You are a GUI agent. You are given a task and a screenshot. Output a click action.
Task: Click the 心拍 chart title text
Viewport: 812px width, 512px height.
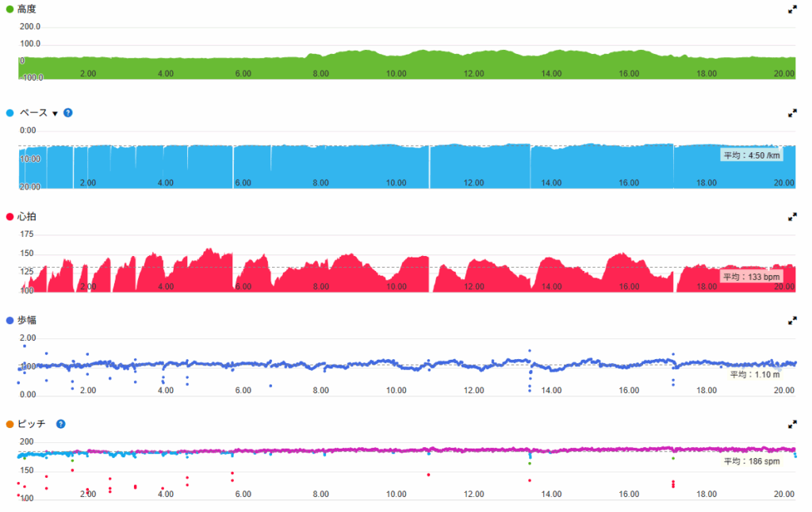tap(27, 216)
